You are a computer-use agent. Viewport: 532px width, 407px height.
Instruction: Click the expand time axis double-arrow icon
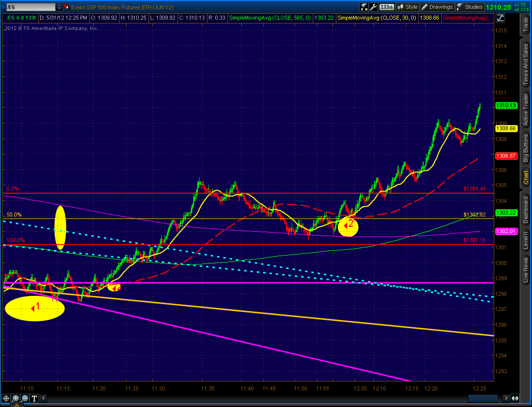[515, 399]
